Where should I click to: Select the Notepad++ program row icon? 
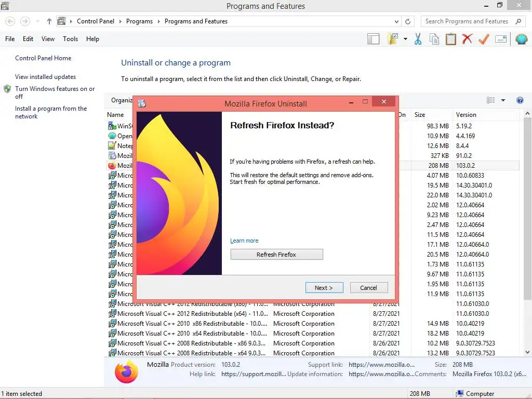tap(112, 145)
